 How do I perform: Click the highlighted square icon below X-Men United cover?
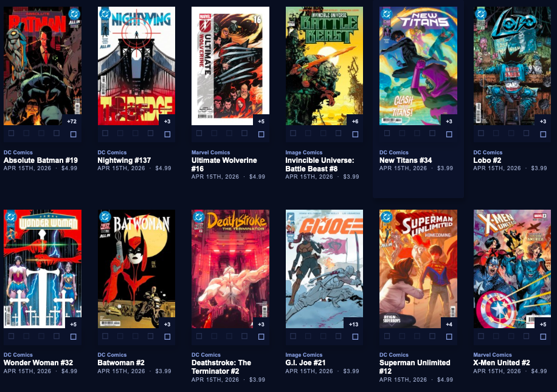click(x=543, y=337)
